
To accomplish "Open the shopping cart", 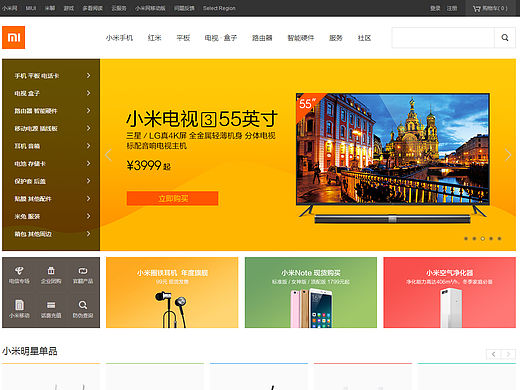I will pos(490,8).
